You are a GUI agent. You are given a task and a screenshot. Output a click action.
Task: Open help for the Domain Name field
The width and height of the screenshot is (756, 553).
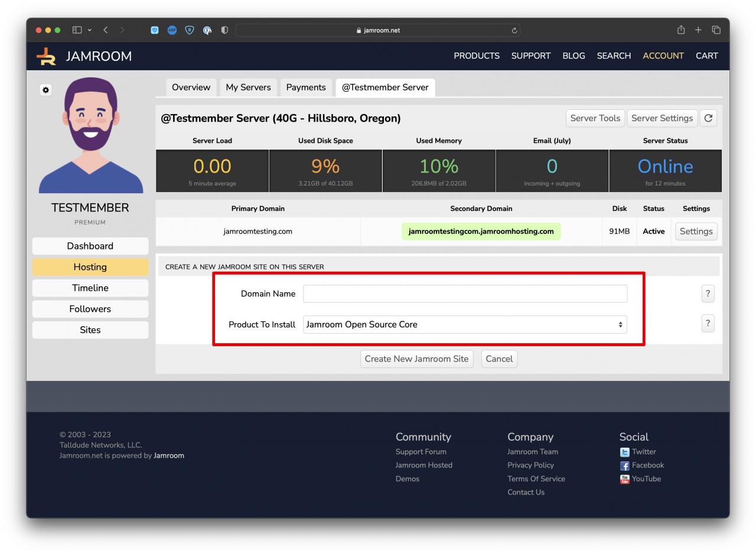click(708, 294)
